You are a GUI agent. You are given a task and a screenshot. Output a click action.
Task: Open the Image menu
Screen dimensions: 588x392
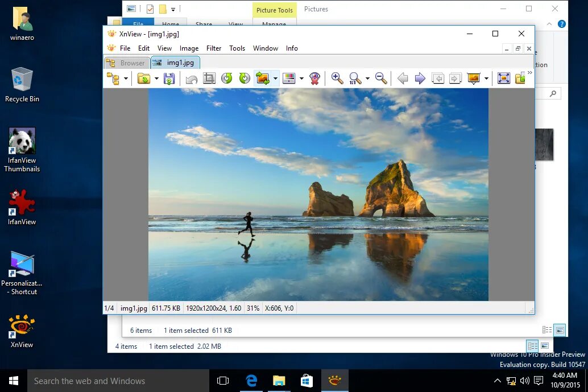click(x=189, y=48)
